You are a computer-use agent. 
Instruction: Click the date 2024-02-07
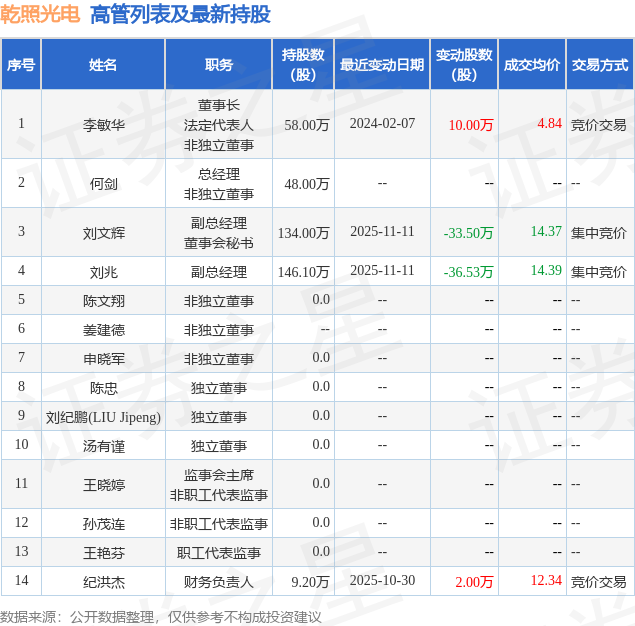tap(382, 123)
